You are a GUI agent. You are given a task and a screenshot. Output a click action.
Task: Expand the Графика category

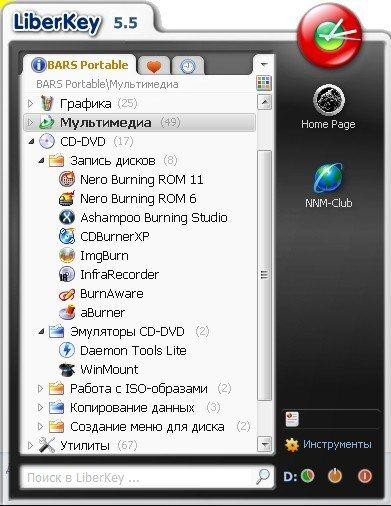coord(30,103)
